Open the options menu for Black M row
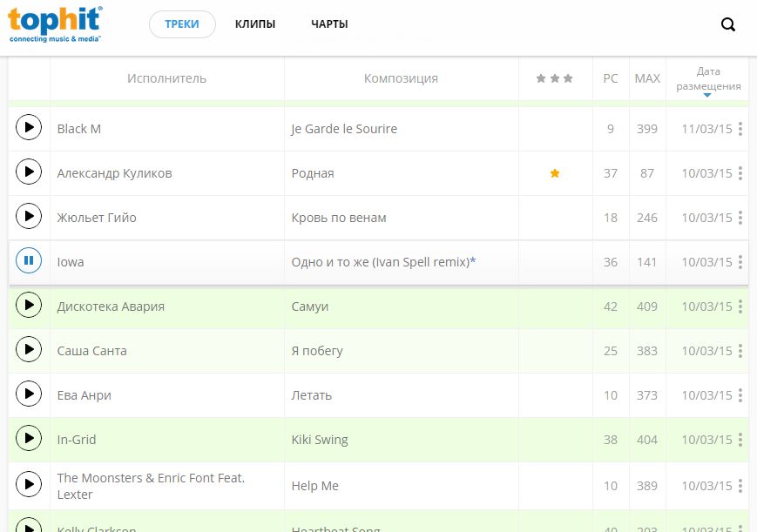The height and width of the screenshot is (532, 757). tap(740, 129)
